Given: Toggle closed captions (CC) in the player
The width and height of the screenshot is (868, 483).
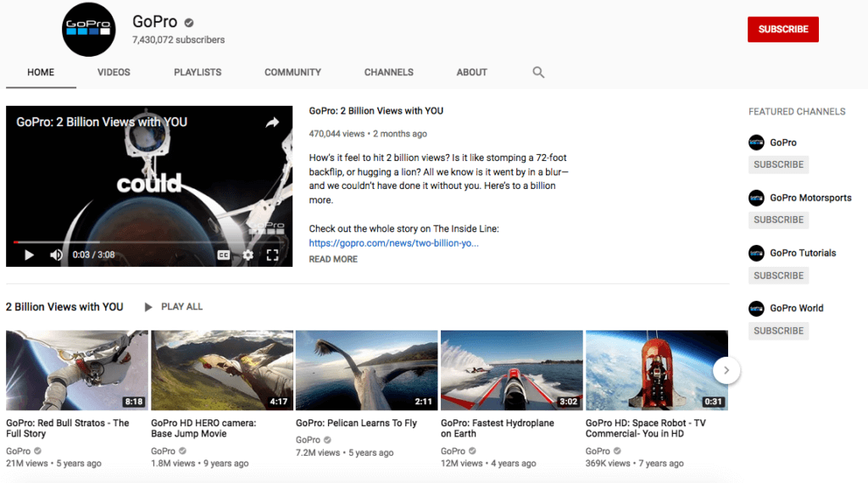Looking at the screenshot, I should [224, 255].
